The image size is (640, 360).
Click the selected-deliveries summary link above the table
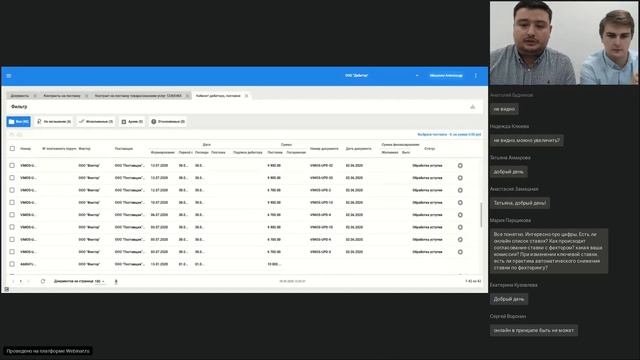(x=449, y=134)
